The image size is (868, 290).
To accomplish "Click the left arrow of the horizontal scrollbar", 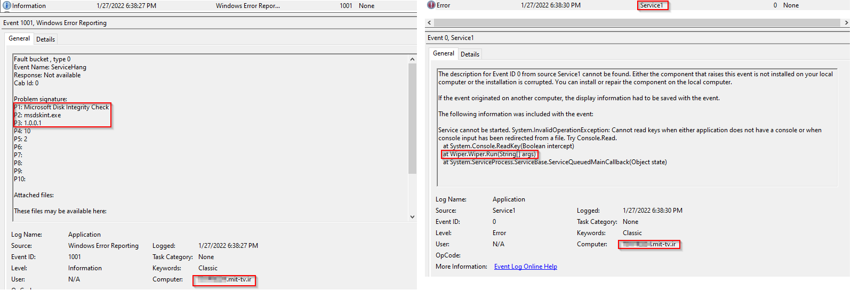I will coord(430,23).
